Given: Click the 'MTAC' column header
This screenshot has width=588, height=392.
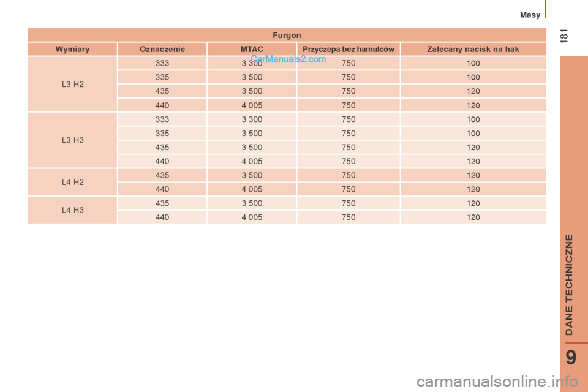Looking at the screenshot, I should (x=252, y=49).
